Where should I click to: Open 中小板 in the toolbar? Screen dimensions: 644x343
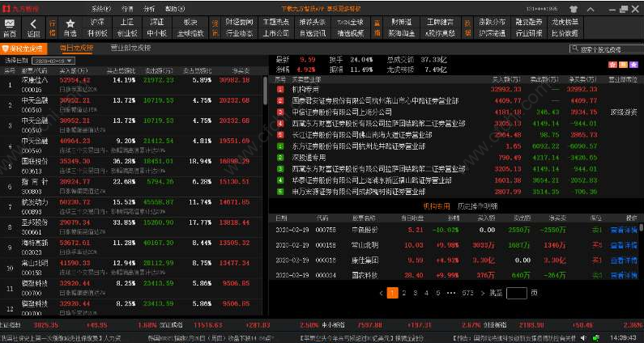pyautogui.click(x=156, y=34)
